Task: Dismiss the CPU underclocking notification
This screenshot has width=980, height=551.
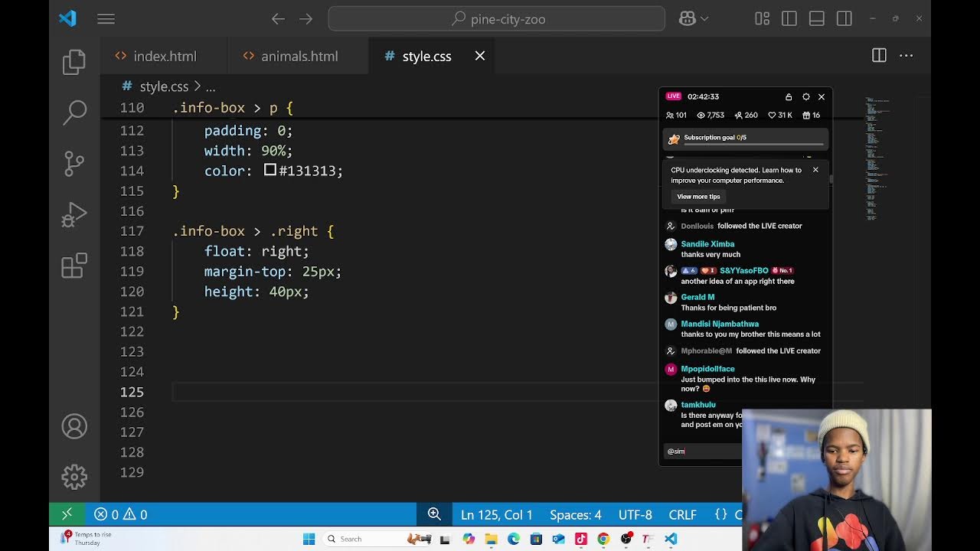Action: (815, 170)
